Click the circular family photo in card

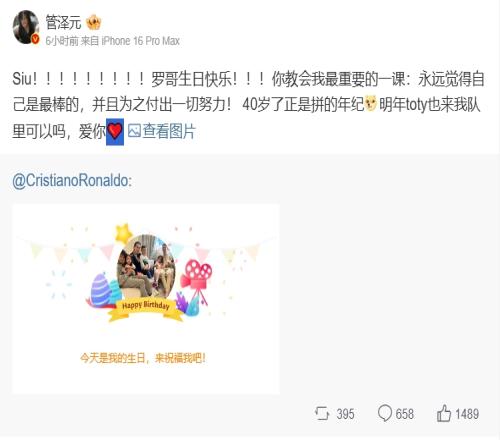[146, 266]
